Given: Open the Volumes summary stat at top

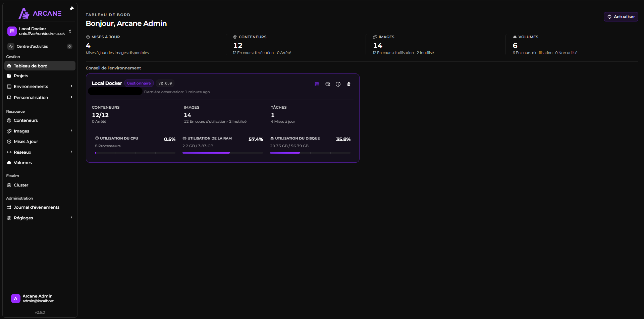Looking at the screenshot, I should (x=545, y=45).
